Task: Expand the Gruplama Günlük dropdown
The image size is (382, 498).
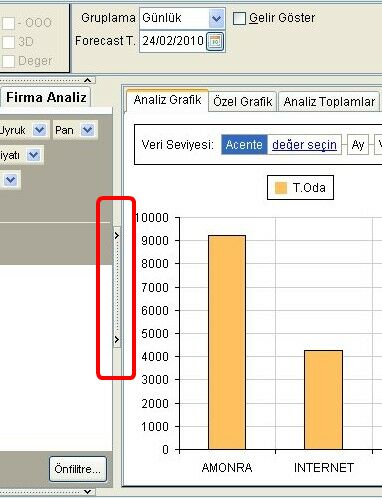Action: [x=216, y=18]
